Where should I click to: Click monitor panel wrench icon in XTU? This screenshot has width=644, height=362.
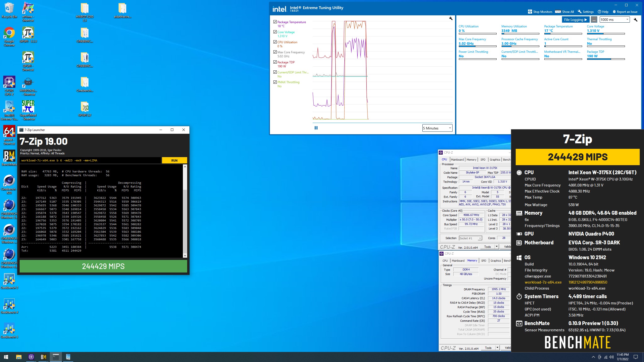coord(636,20)
